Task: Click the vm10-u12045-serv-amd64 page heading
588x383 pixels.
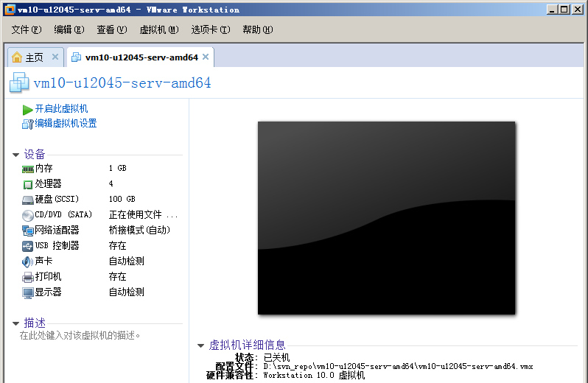Action: tap(122, 82)
